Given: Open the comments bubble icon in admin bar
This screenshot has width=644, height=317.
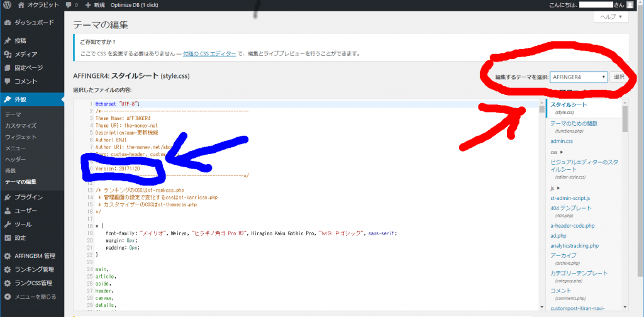Looking at the screenshot, I should 68,5.
